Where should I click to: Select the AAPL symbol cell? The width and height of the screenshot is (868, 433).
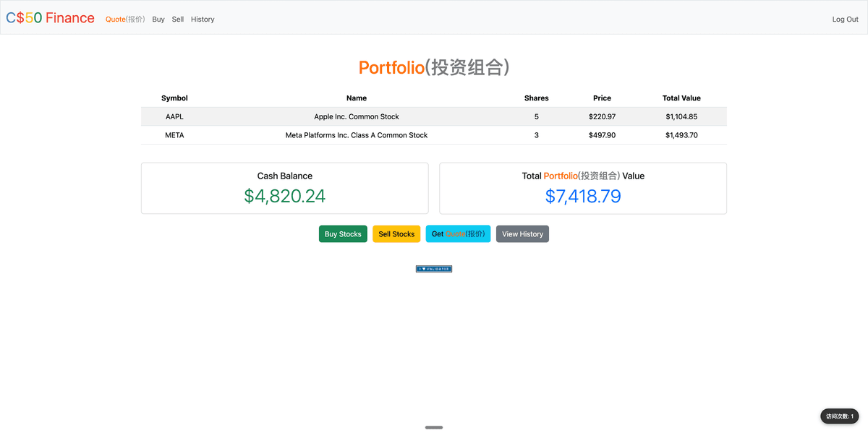(x=174, y=116)
